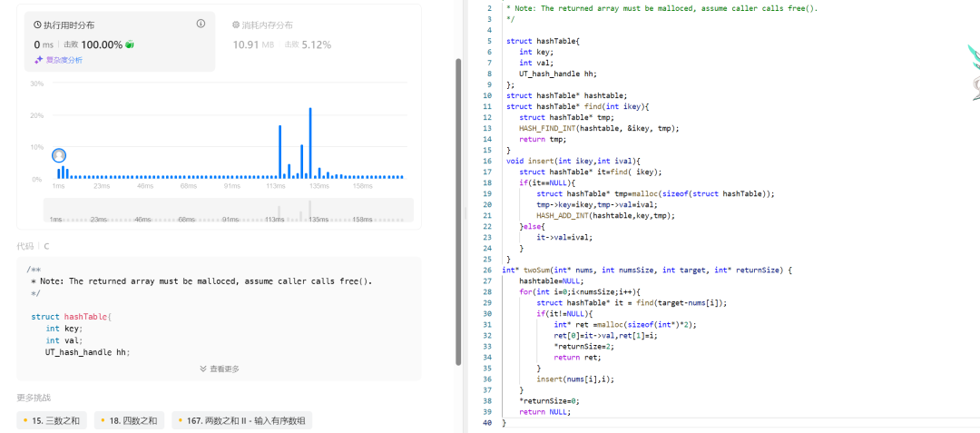This screenshot has height=433, width=980.
Task: Click the clock icon beside 执行用时分布
Action: [37, 25]
